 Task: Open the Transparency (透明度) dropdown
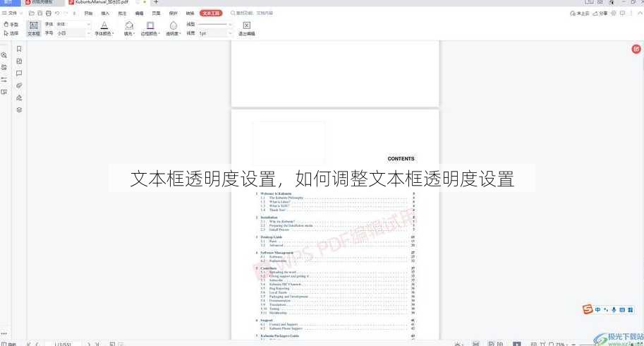tap(174, 29)
